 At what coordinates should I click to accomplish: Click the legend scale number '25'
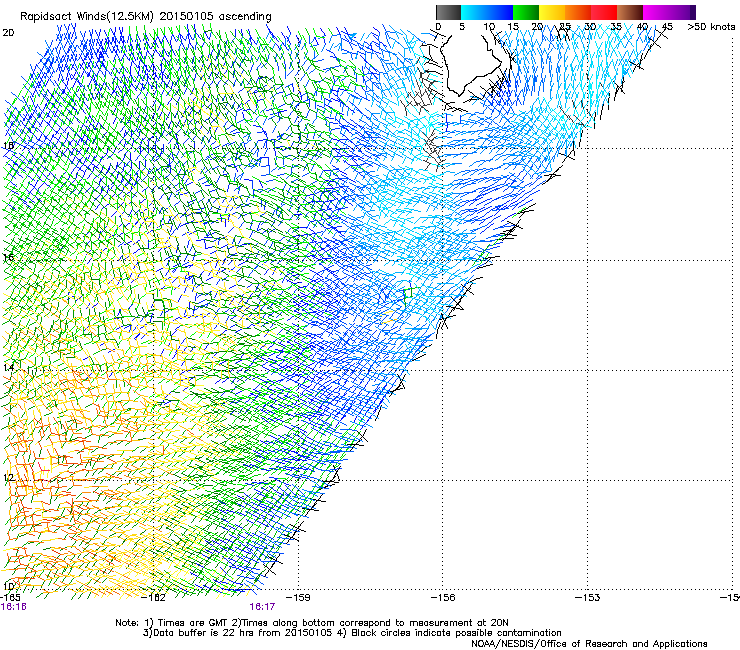click(565, 27)
